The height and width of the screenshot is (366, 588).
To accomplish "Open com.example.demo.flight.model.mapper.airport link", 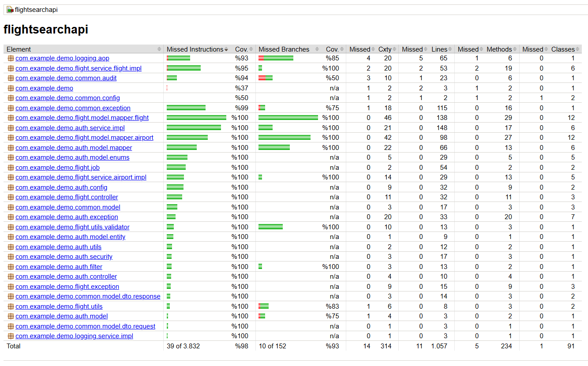I will click(84, 138).
